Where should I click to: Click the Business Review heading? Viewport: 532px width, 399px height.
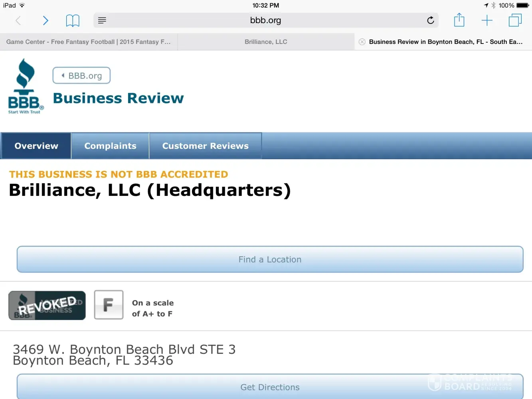tap(118, 98)
